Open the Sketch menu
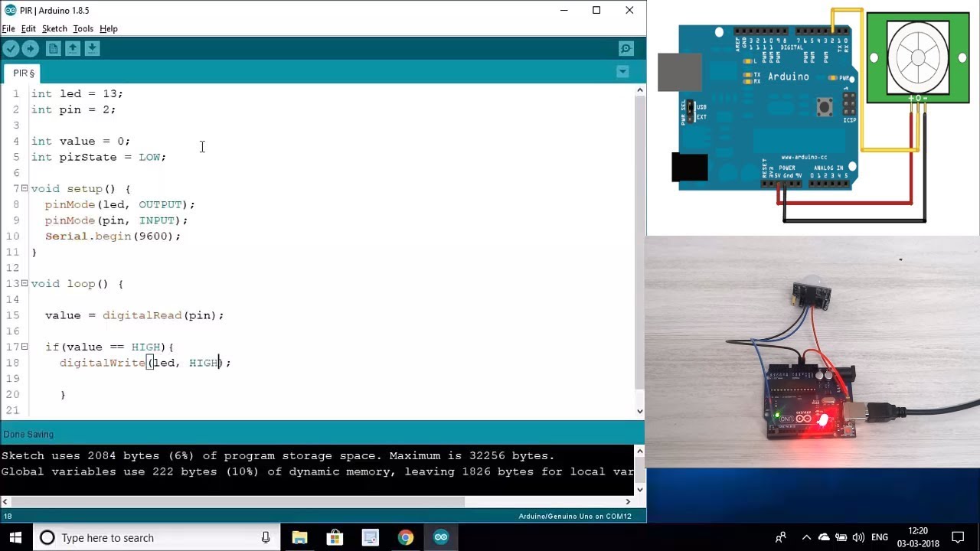 click(x=54, y=28)
